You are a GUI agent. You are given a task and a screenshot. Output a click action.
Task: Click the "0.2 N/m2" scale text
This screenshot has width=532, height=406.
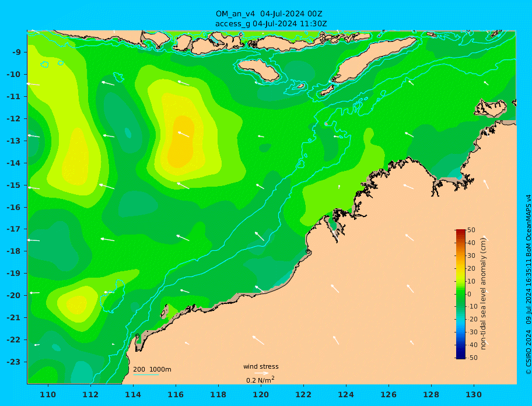(x=260, y=380)
